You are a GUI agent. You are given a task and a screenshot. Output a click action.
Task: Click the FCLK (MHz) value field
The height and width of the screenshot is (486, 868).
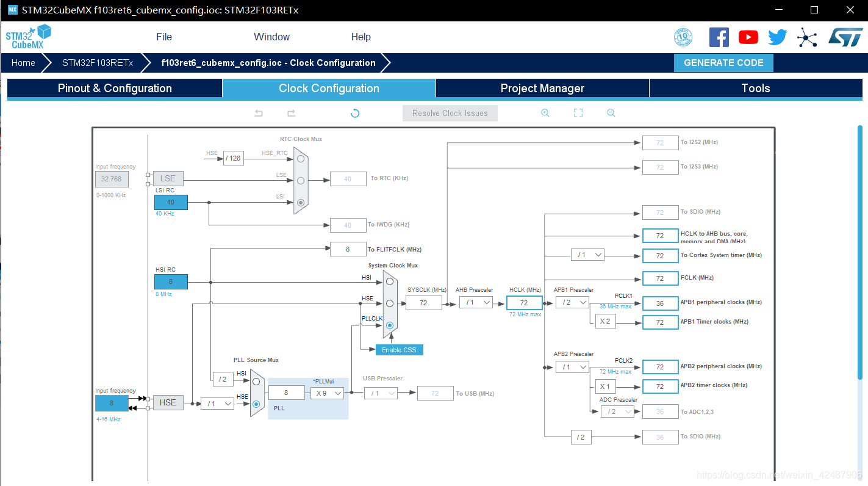pos(660,278)
